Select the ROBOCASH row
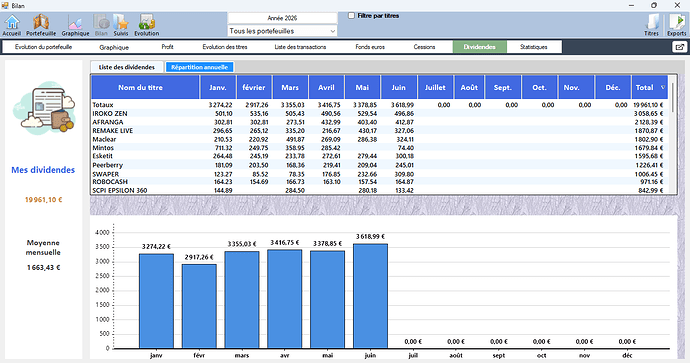 pyautogui.click(x=380, y=182)
